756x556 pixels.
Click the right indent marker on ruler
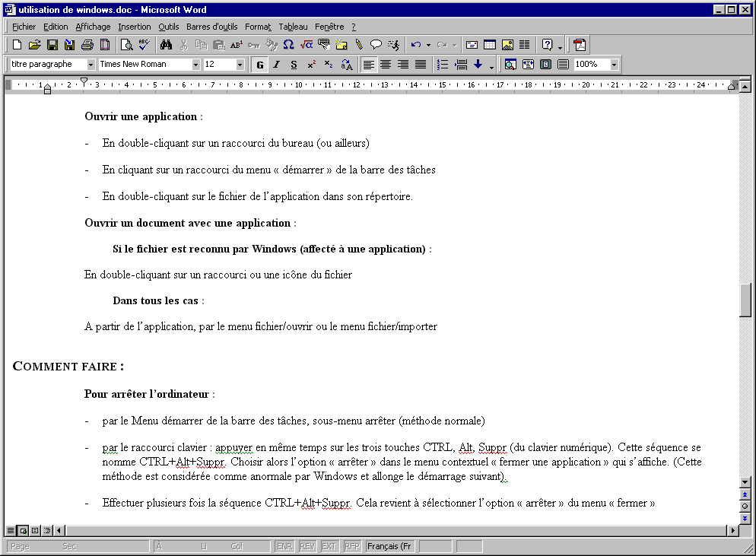732,87
